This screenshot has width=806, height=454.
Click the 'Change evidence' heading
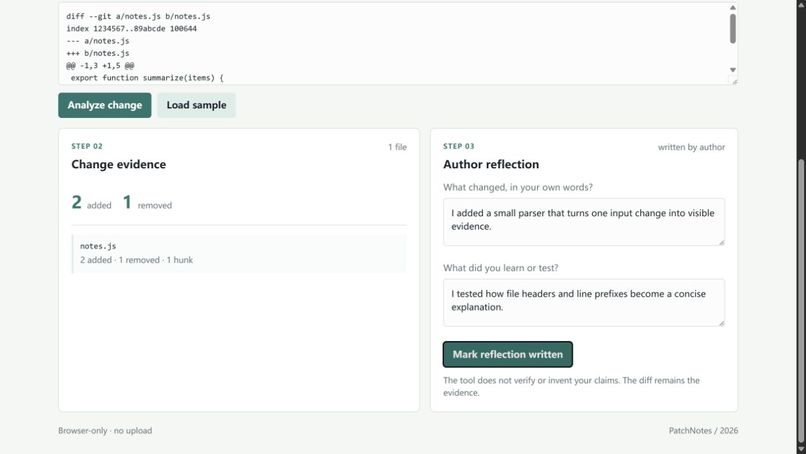pyautogui.click(x=119, y=165)
